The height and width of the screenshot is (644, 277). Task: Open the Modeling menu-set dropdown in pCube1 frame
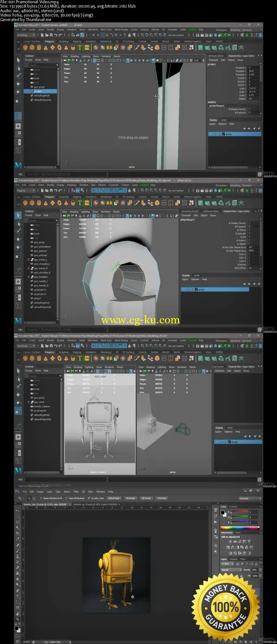pos(25,35)
